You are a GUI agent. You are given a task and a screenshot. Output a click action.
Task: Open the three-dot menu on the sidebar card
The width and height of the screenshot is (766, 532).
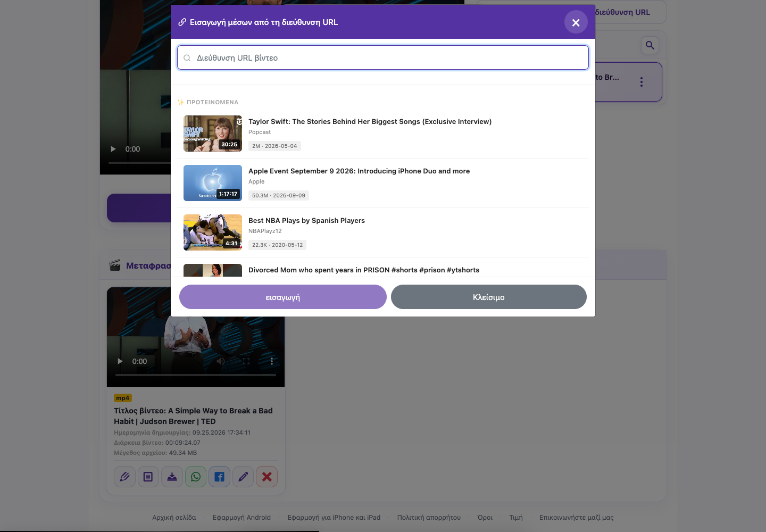click(642, 82)
